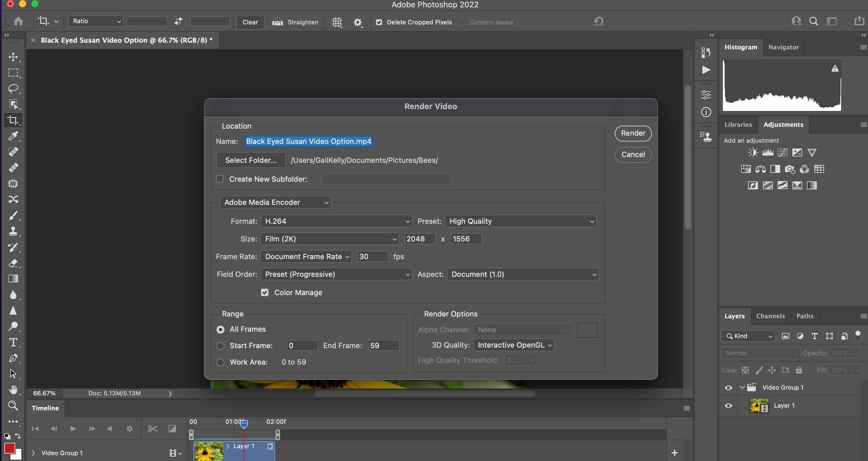This screenshot has width=868, height=461.
Task: Uncheck the Color Manage checkbox
Action: (x=265, y=292)
